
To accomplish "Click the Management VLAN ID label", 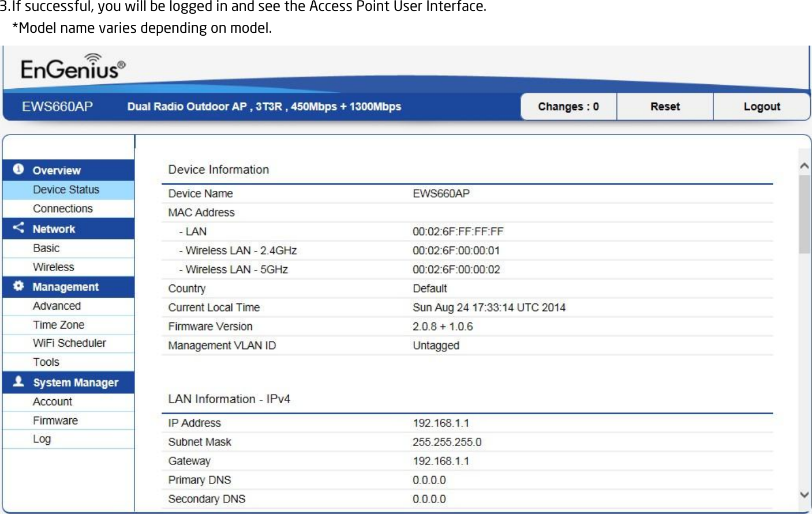I will click(222, 346).
